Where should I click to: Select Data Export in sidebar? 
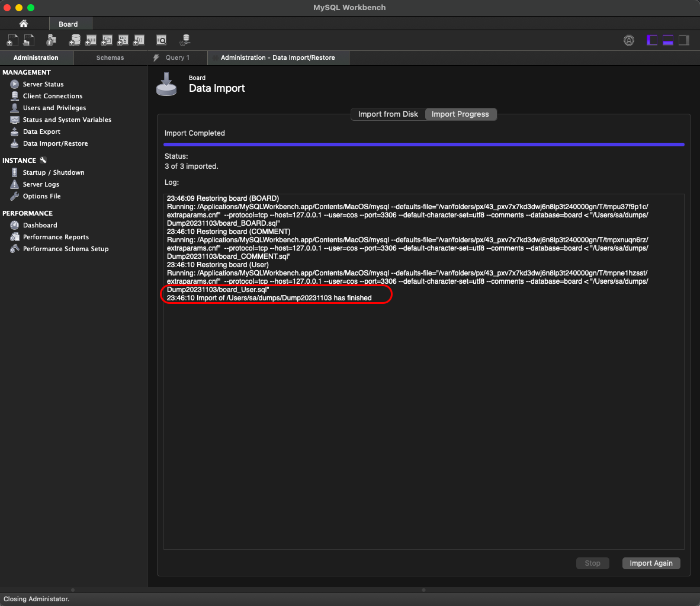pyautogui.click(x=41, y=132)
